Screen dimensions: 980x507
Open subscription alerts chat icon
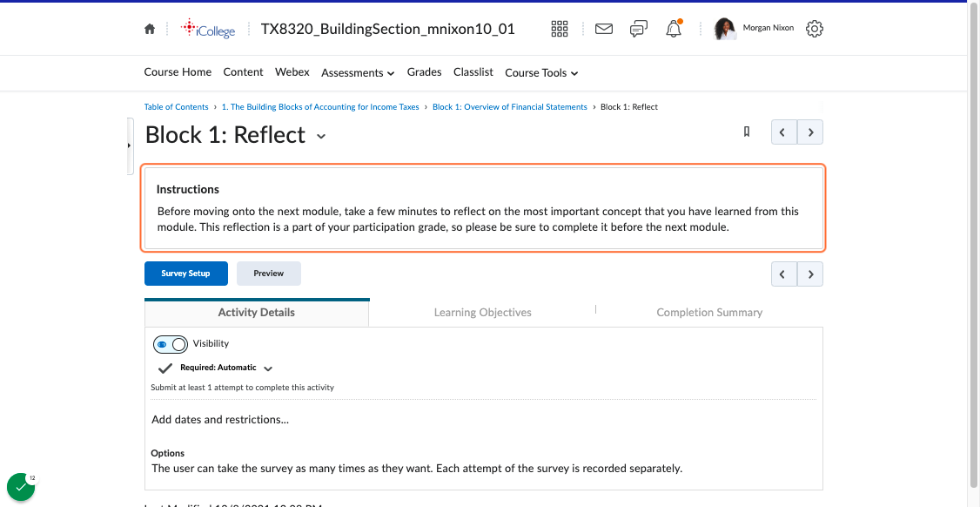[x=638, y=29]
